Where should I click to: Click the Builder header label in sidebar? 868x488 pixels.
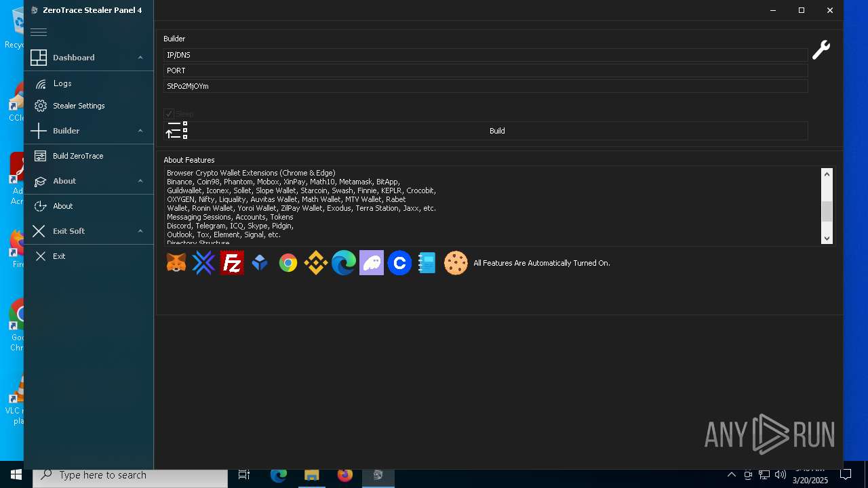[66, 131]
